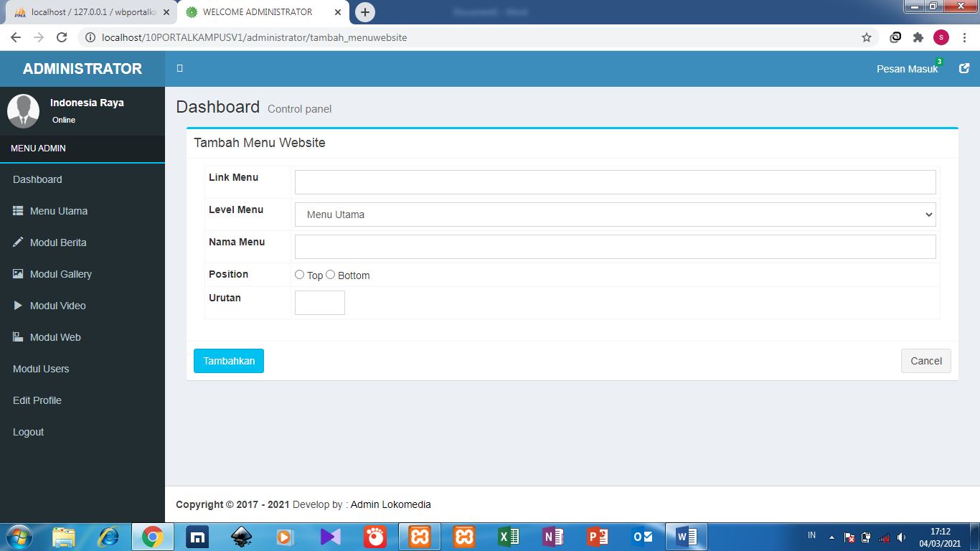
Task: Select the Bottom position radio button
Action: (x=331, y=275)
